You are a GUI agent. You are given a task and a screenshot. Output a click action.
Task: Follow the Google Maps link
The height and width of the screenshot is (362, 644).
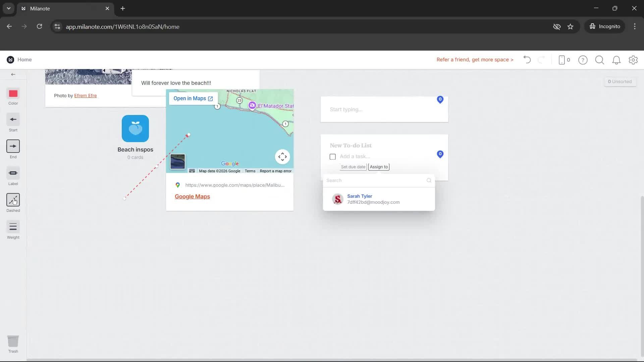192,196
